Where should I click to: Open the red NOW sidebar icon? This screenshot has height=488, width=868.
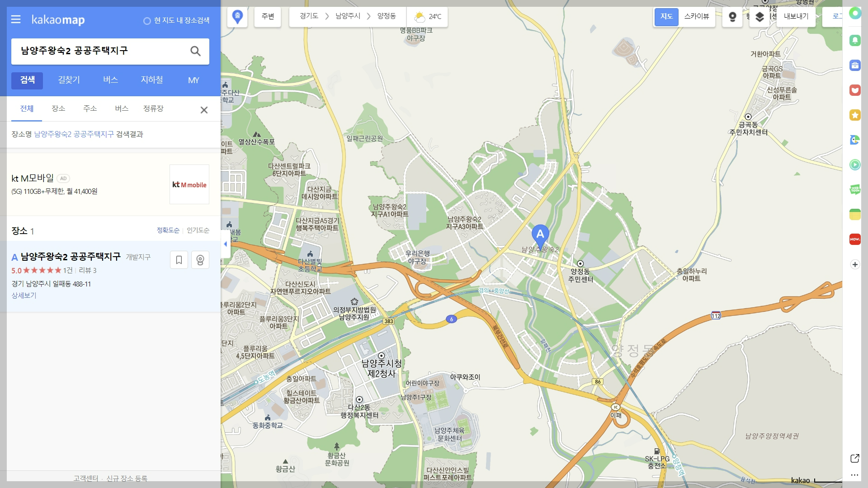[x=855, y=239]
